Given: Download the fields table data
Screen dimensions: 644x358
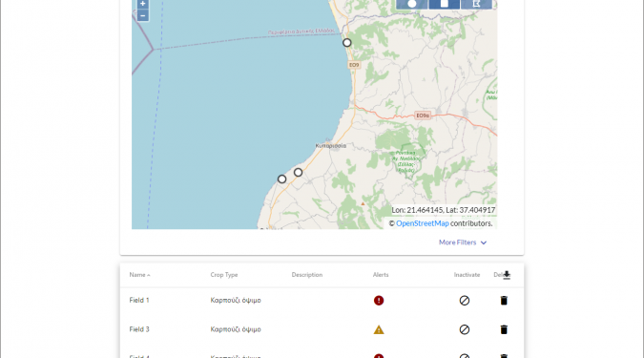Looking at the screenshot, I should (507, 275).
